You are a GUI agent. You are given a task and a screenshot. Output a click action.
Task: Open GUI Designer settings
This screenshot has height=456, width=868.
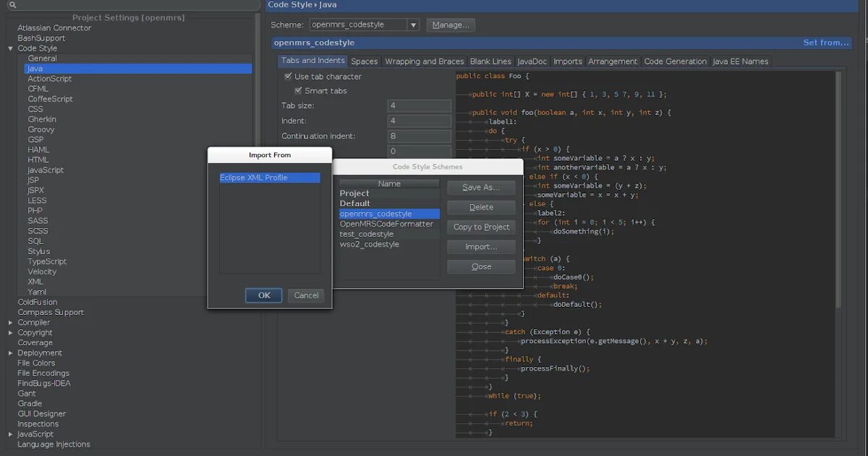click(x=42, y=414)
